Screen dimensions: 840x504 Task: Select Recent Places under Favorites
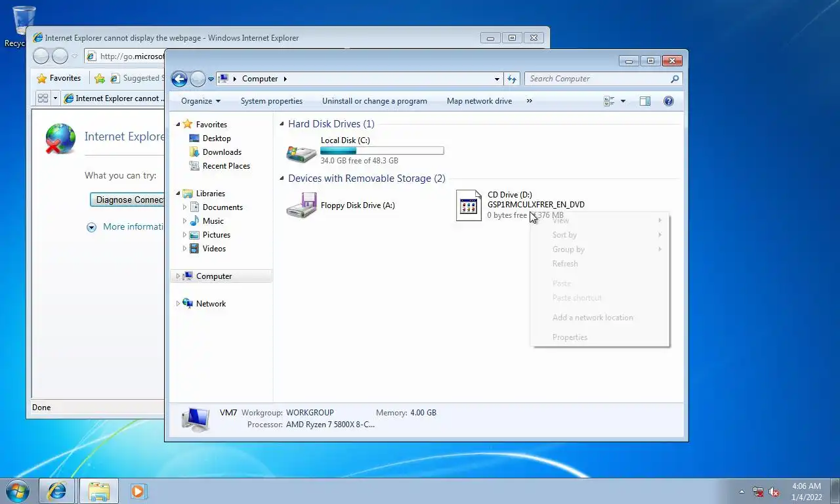coord(226,166)
